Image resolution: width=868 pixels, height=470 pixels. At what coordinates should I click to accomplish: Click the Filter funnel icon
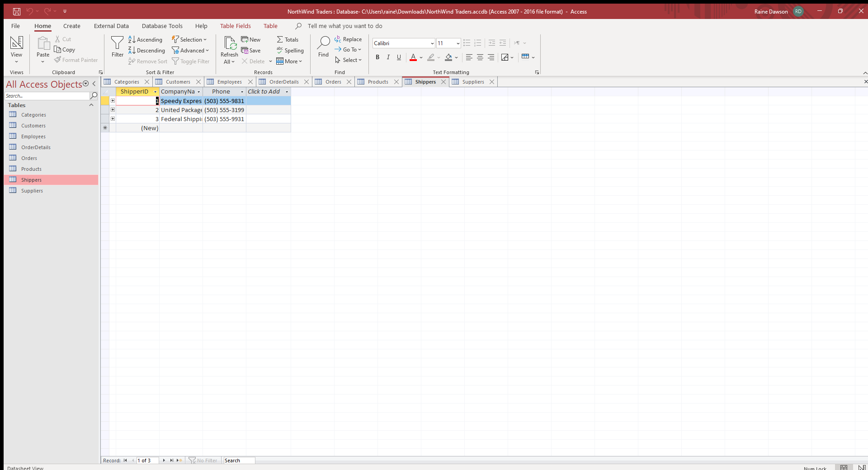[117, 43]
